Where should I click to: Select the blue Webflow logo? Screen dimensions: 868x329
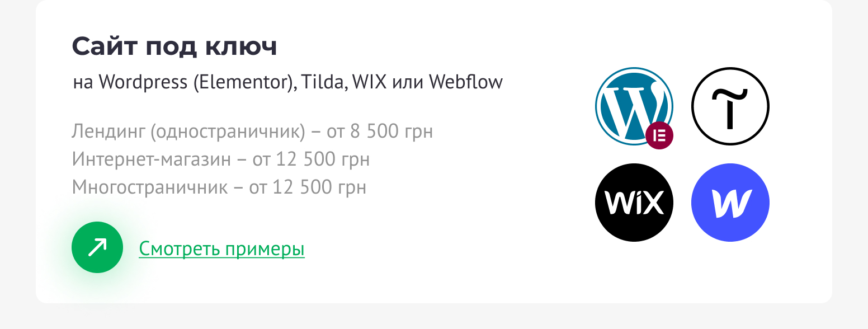pyautogui.click(x=730, y=203)
